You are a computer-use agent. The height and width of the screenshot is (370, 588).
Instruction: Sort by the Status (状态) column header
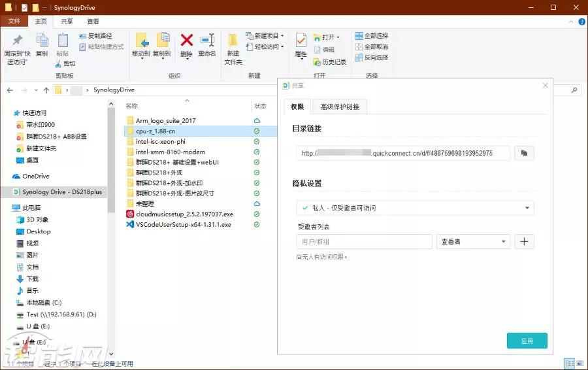tap(260, 106)
